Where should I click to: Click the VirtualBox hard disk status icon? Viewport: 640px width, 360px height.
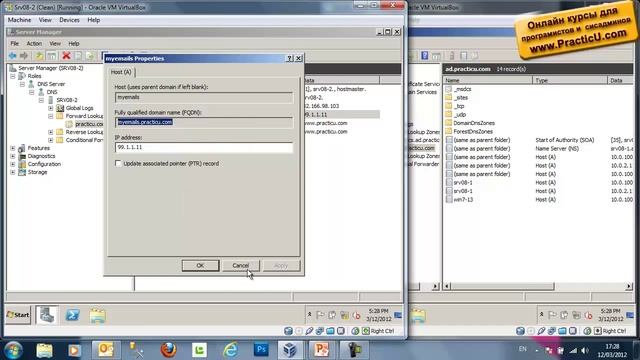click(x=288, y=331)
